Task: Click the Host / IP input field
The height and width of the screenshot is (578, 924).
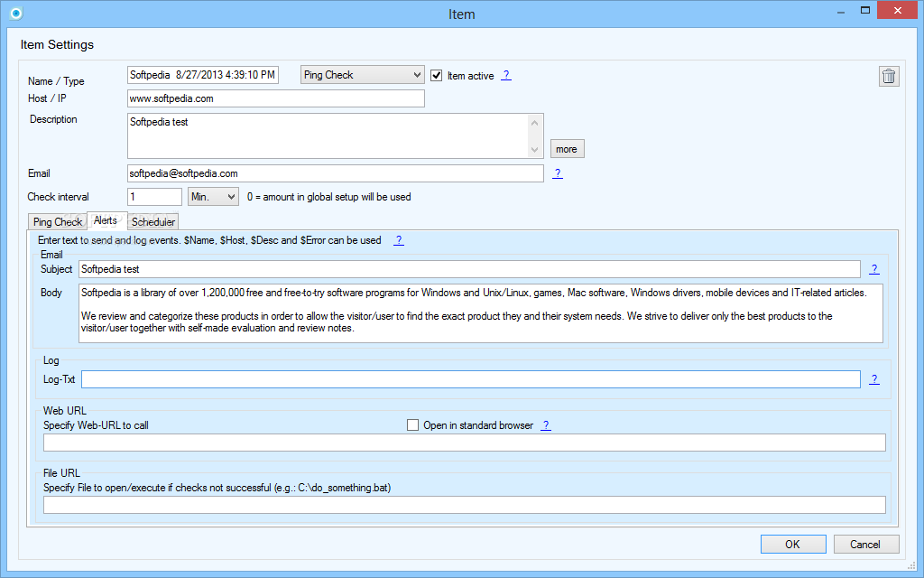Action: [276, 98]
